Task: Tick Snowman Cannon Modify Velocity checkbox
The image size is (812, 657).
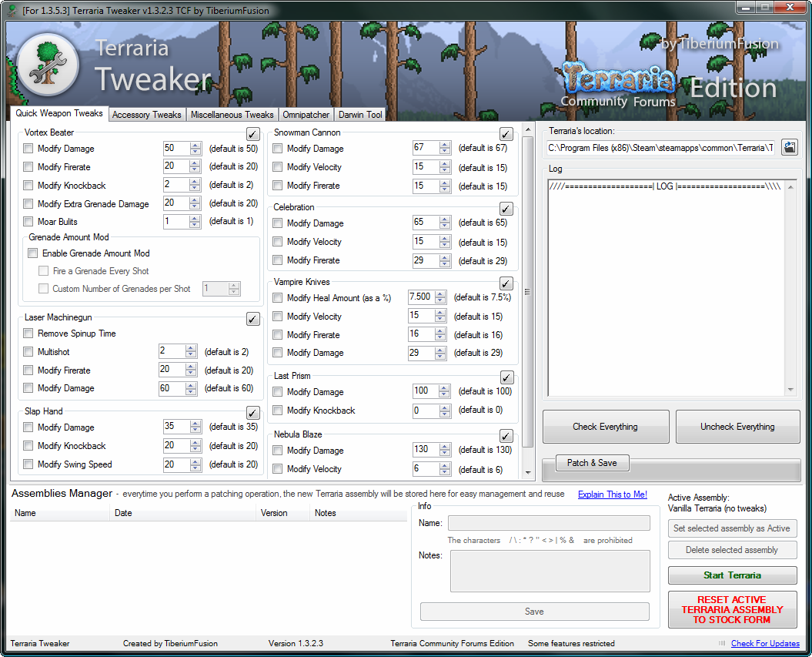Action: [278, 167]
